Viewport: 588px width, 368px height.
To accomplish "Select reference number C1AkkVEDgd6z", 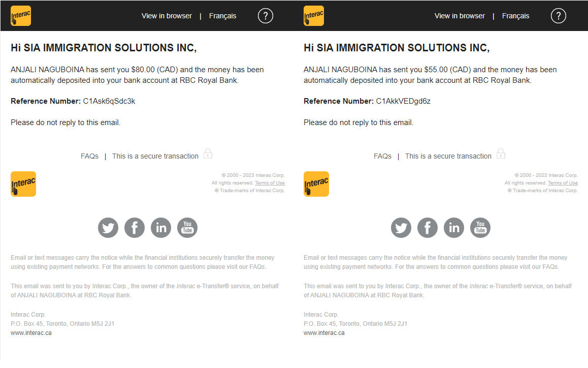I will 403,101.
